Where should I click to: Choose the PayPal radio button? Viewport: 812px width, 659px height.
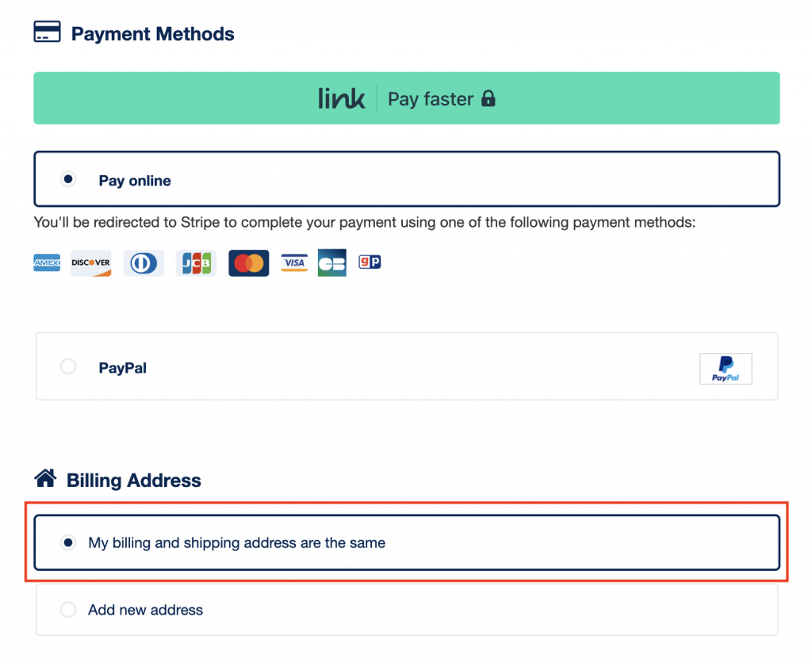click(x=68, y=366)
